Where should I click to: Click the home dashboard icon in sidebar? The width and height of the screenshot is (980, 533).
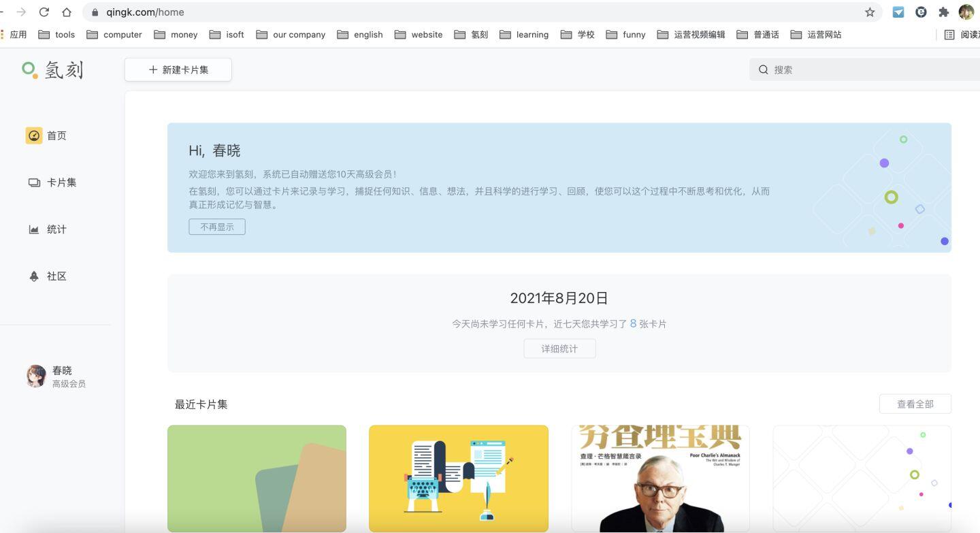coord(34,135)
